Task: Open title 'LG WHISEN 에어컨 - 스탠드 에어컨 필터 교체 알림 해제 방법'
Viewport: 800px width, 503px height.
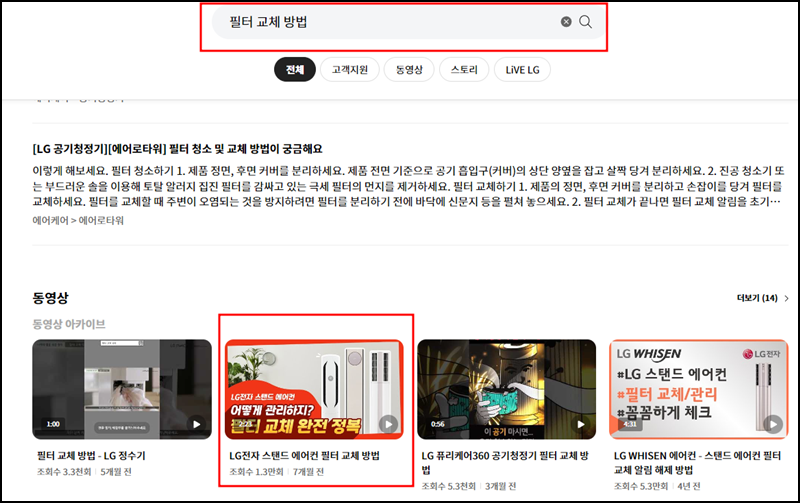Action: [697, 463]
